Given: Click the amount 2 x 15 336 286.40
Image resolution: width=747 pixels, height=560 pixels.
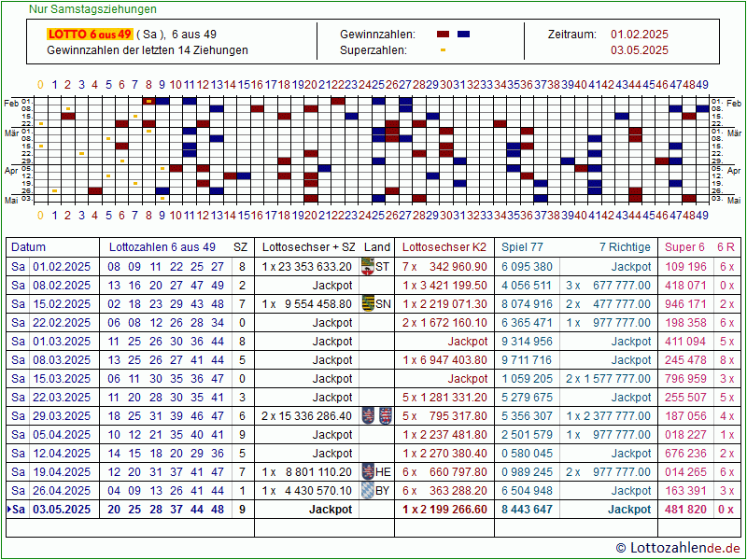Looking at the screenshot, I should click(307, 415).
